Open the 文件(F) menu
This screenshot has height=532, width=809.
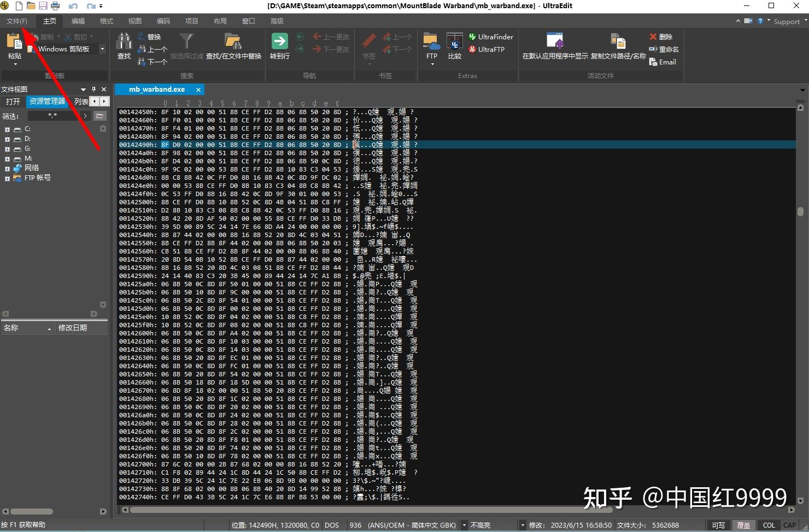pyautogui.click(x=17, y=21)
